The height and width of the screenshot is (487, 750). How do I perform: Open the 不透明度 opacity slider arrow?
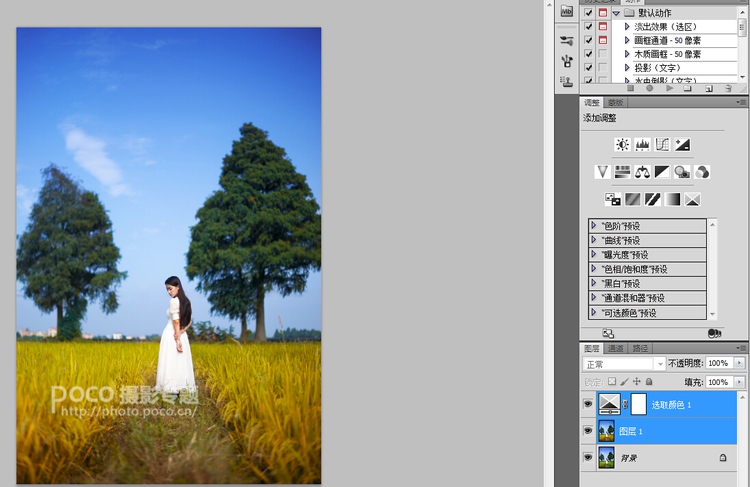[739, 363]
